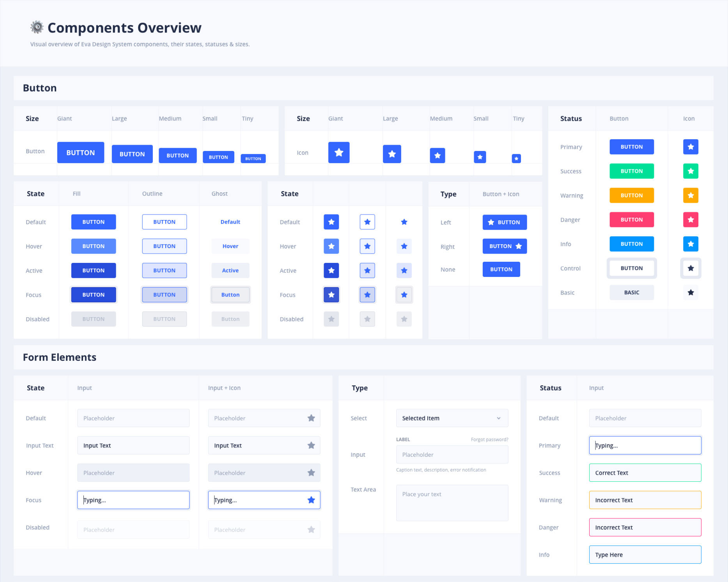The height and width of the screenshot is (582, 728).
Task: Click the Default state Placeholder input field
Action: coord(133,418)
